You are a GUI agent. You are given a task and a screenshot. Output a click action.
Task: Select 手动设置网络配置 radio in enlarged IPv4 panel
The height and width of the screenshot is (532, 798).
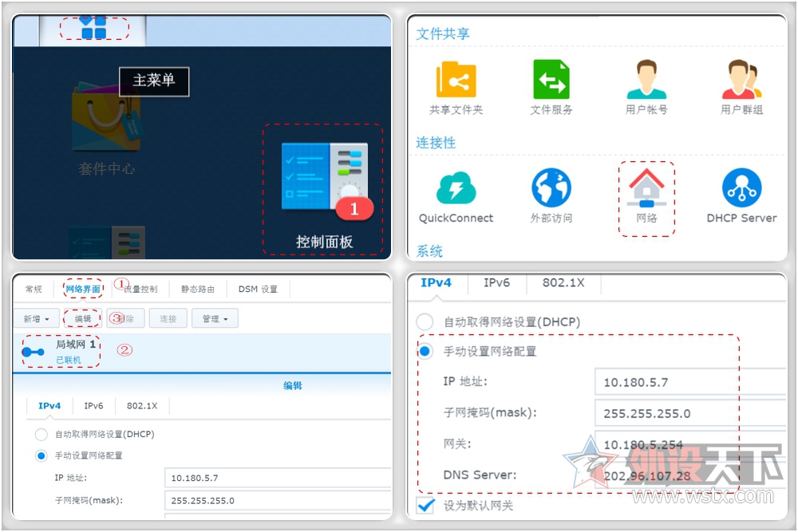click(x=425, y=352)
